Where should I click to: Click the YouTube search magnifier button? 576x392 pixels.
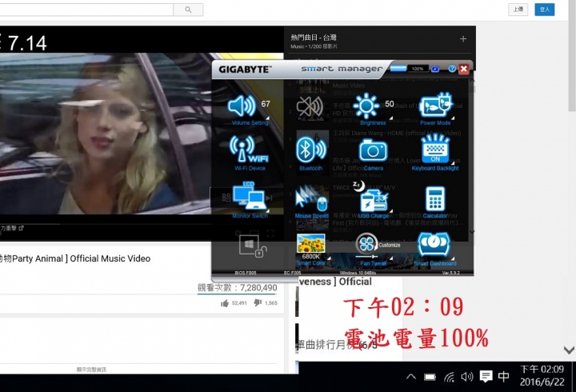click(188, 10)
